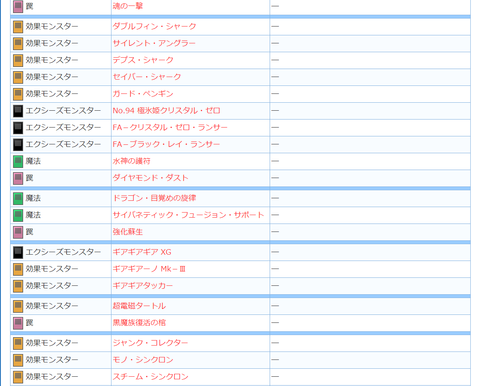480x386 pixels.
Task: Click the orange monster icon in ギアギアーノ Mk-Ⅲ row
Action: point(18,269)
